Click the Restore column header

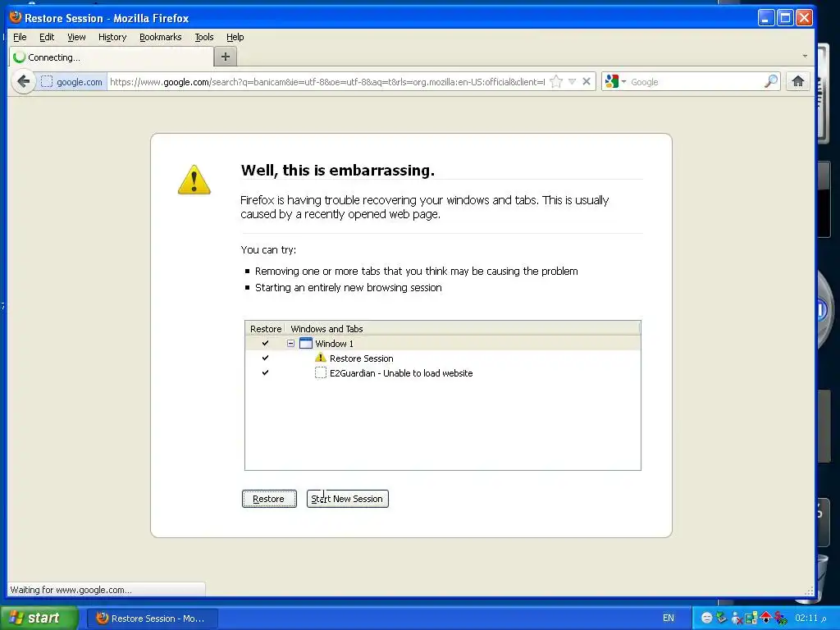click(x=265, y=328)
